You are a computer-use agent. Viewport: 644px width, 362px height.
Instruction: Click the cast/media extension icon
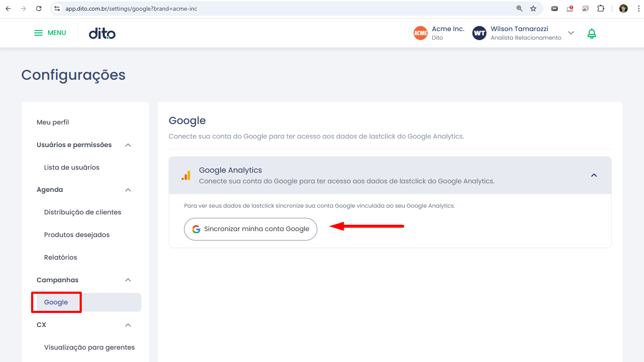point(586,9)
